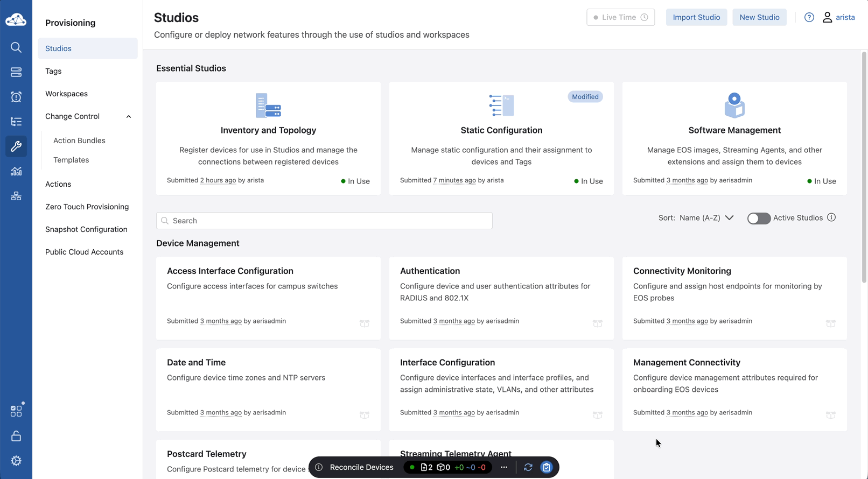Open the Inventory and Topology studio
Screen dimensions: 868x479
pos(268,138)
